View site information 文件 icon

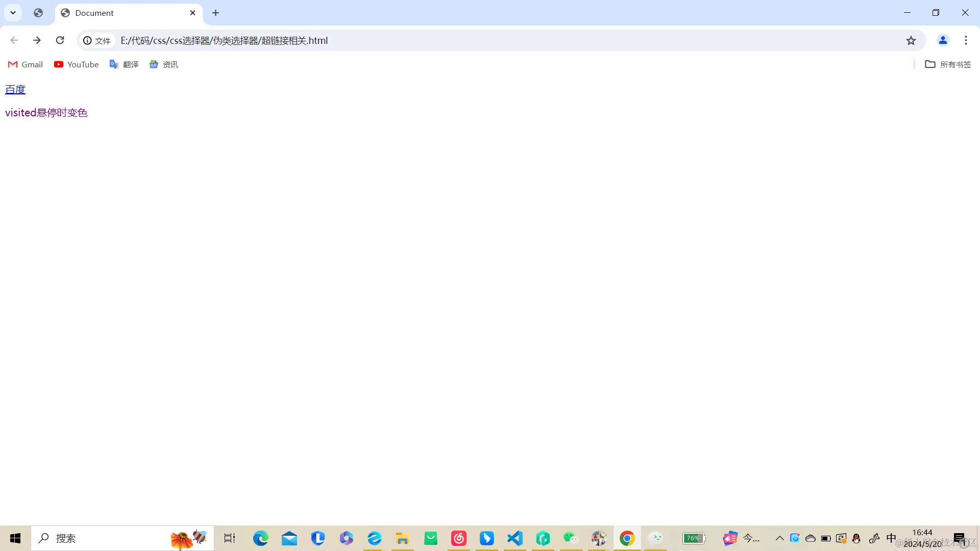coord(97,40)
